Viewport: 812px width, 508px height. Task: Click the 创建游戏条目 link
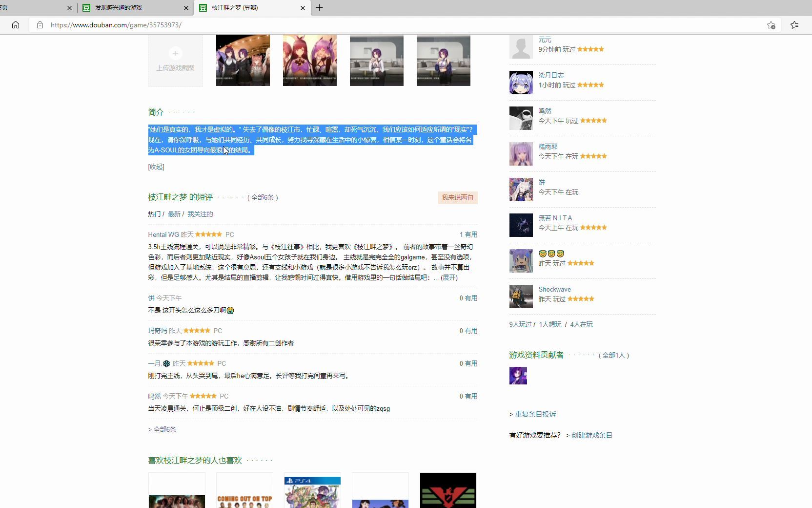[x=591, y=435]
